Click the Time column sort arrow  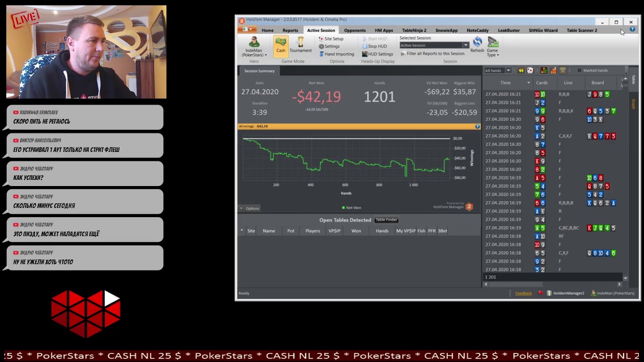[x=528, y=82]
